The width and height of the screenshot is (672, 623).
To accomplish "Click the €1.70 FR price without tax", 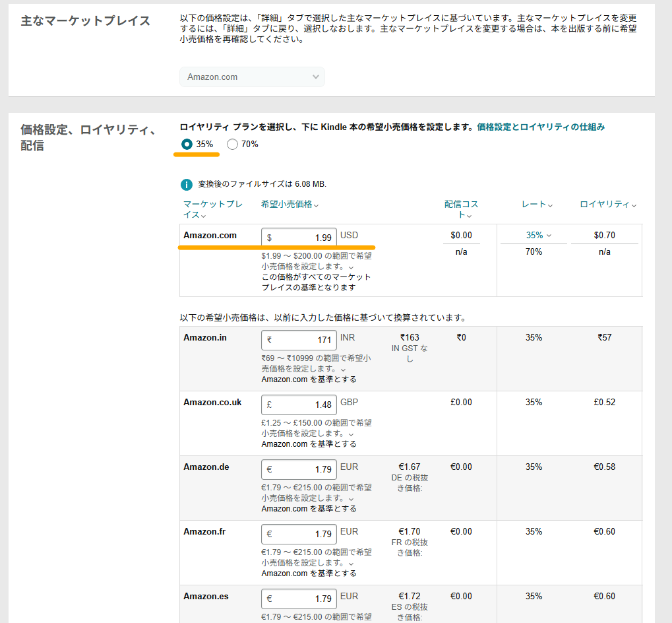I will click(410, 532).
